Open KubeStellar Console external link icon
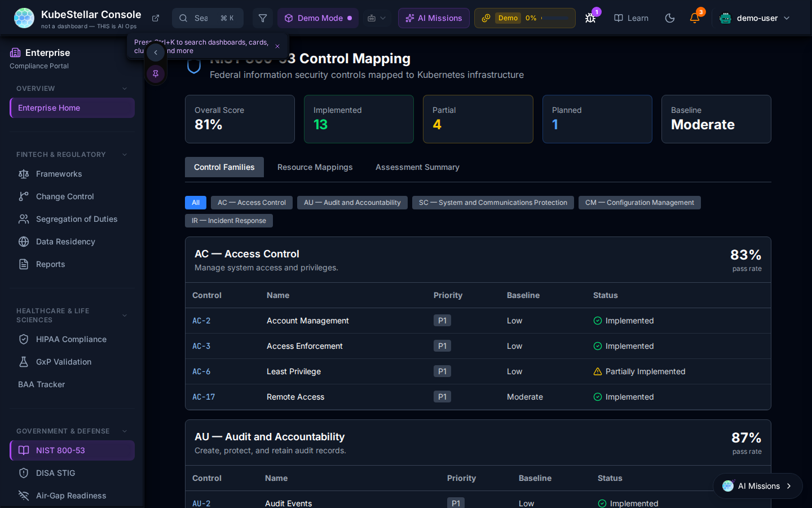Screen dimensions: 812x508 click(x=156, y=18)
